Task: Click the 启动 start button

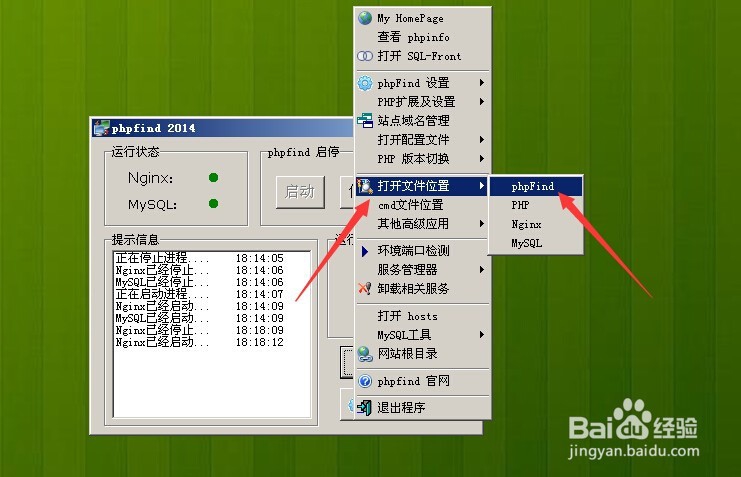Action: pyautogui.click(x=300, y=192)
